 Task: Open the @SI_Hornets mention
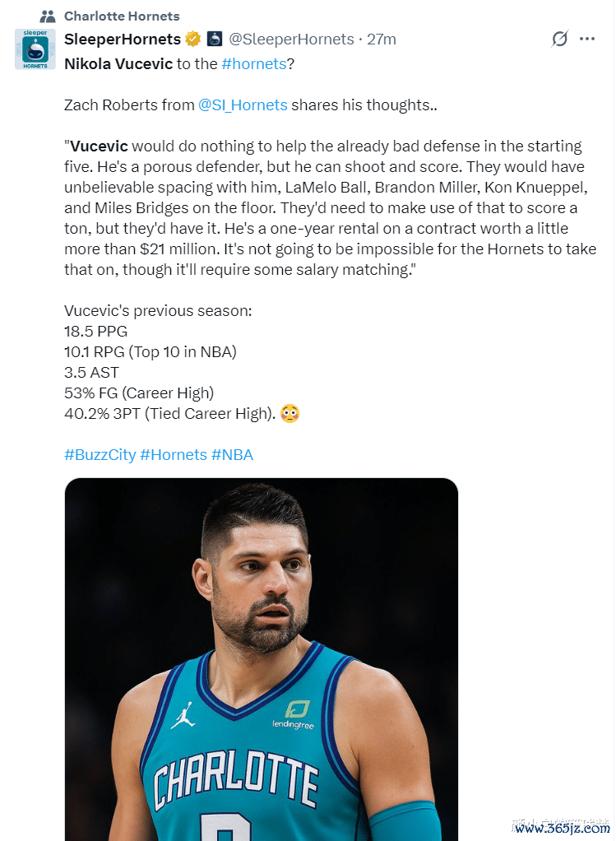click(x=243, y=105)
